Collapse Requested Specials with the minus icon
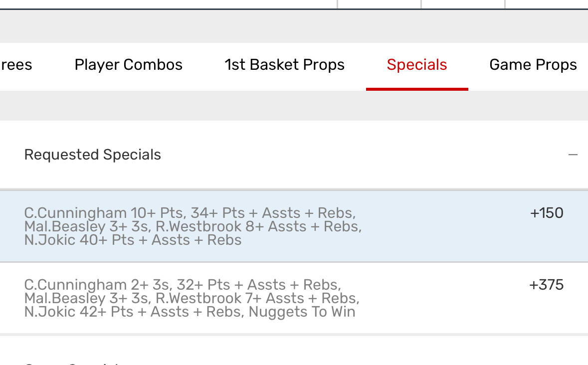The image size is (588, 365). 573,155
